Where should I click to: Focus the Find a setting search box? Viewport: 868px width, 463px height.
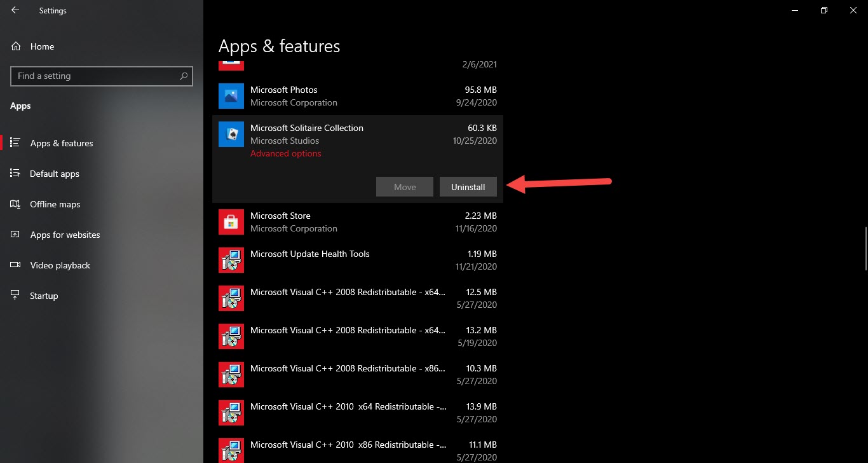click(x=95, y=76)
